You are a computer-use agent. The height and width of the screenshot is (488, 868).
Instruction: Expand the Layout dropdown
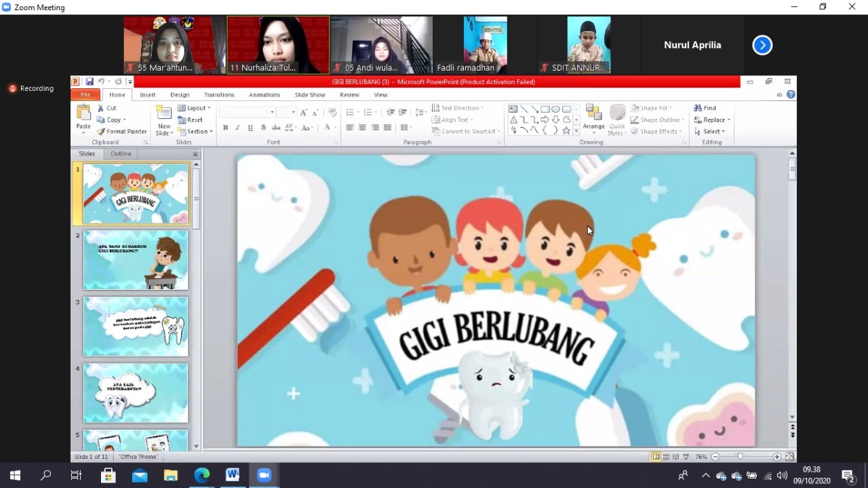pos(195,108)
